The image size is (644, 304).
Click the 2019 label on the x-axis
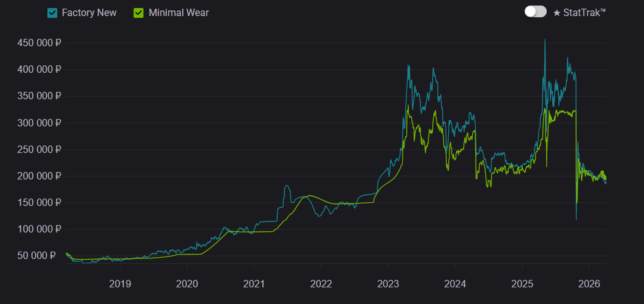tap(120, 284)
